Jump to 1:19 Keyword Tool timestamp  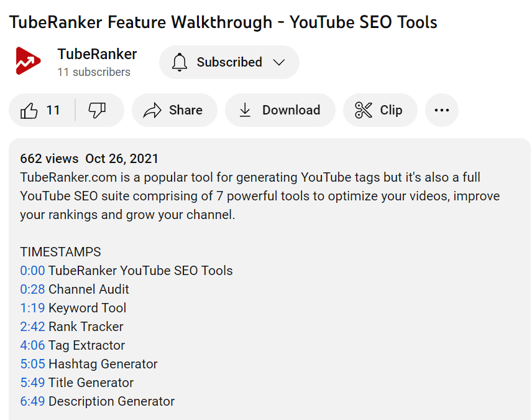tap(32, 308)
